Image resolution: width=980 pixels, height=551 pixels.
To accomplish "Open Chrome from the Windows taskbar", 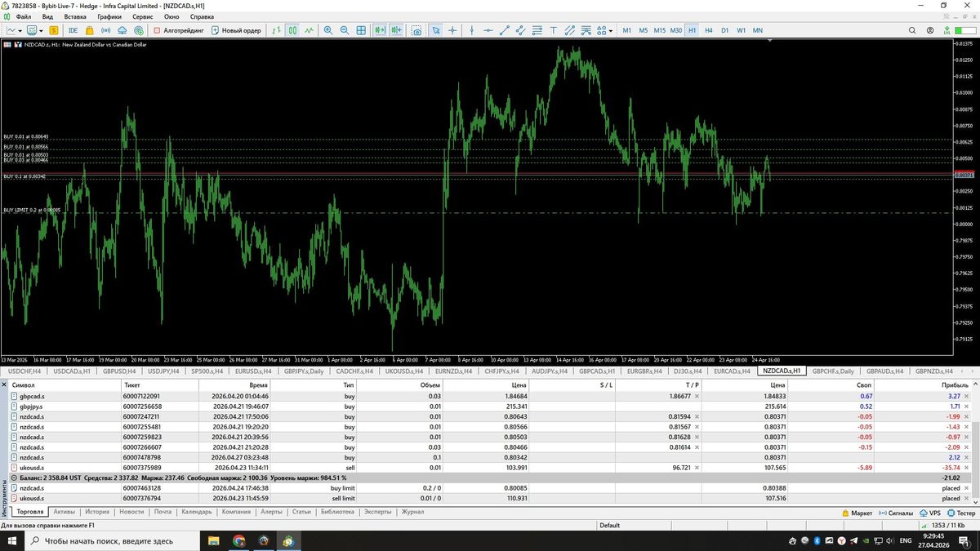I will [238, 540].
